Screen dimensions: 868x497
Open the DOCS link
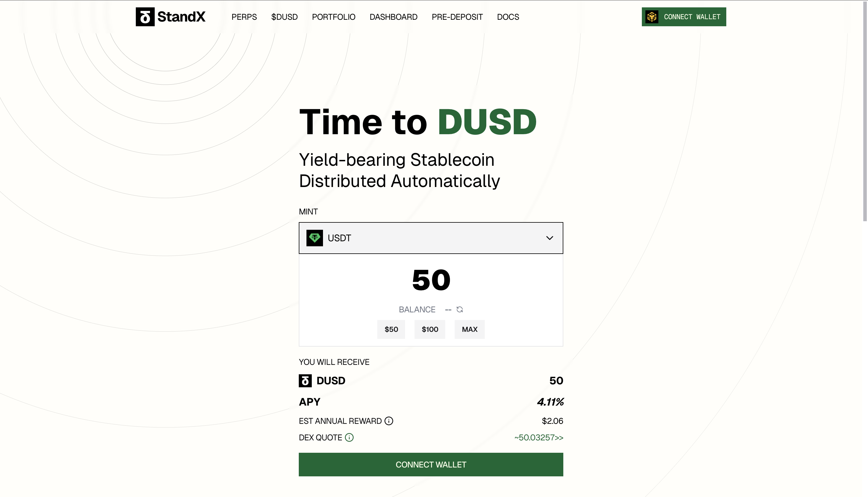pyautogui.click(x=508, y=17)
